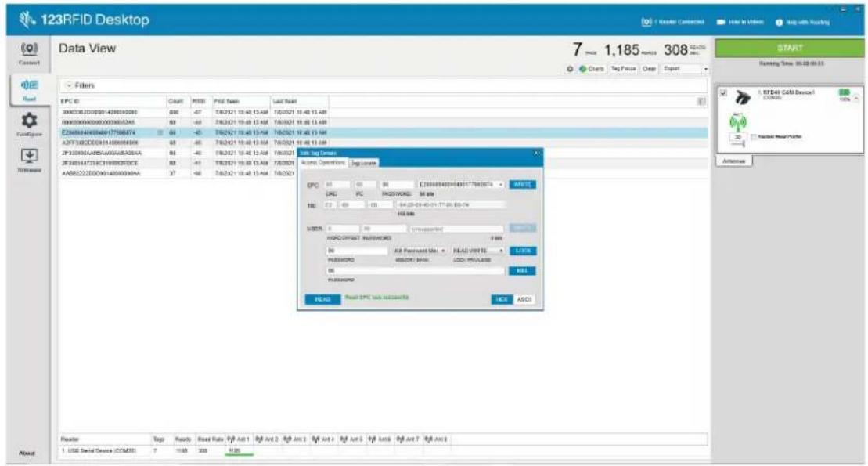Image resolution: width=868 pixels, height=466 pixels.
Task: Switch to the Tag Locate tab
Action: pyautogui.click(x=364, y=164)
